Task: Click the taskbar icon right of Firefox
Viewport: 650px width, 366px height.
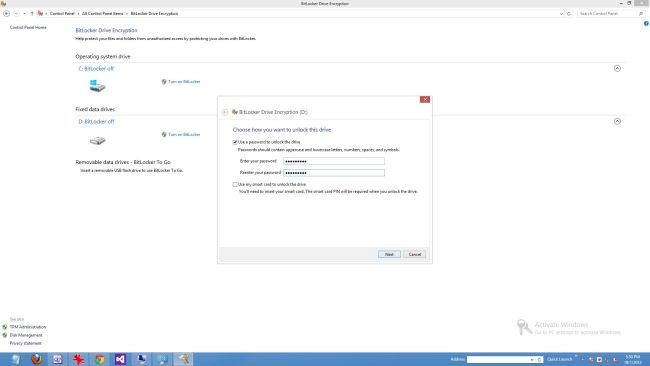Action: click(x=58, y=359)
